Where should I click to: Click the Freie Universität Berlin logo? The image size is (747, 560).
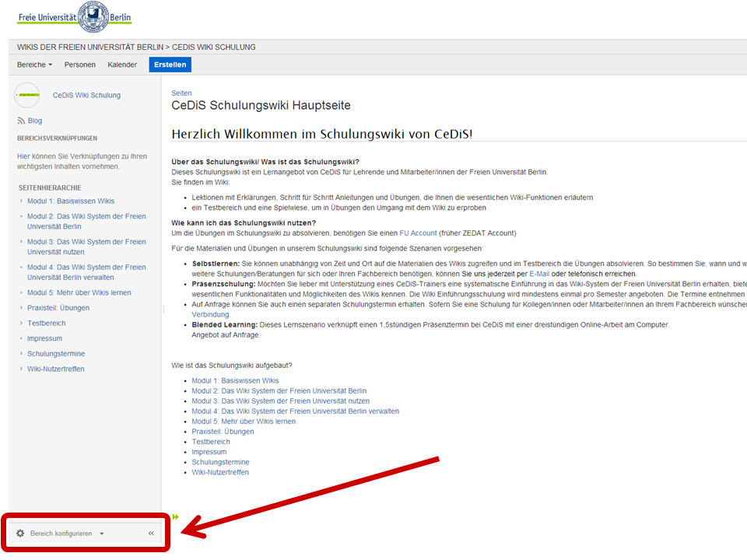tap(75, 17)
